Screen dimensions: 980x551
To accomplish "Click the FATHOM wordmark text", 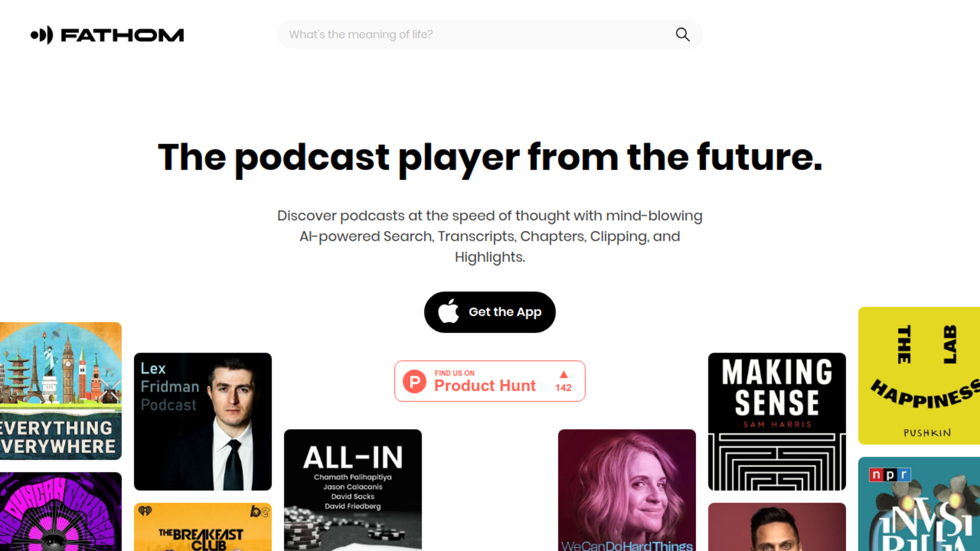I will [122, 35].
